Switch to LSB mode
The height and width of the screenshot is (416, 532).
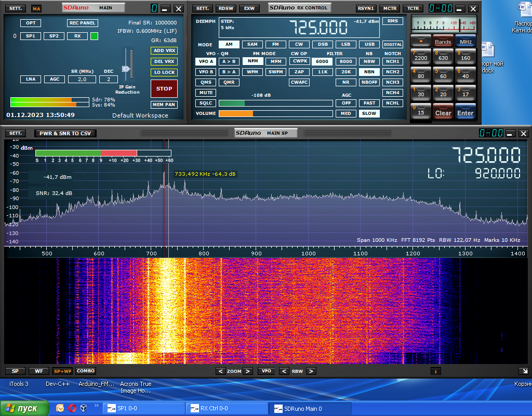pos(345,44)
